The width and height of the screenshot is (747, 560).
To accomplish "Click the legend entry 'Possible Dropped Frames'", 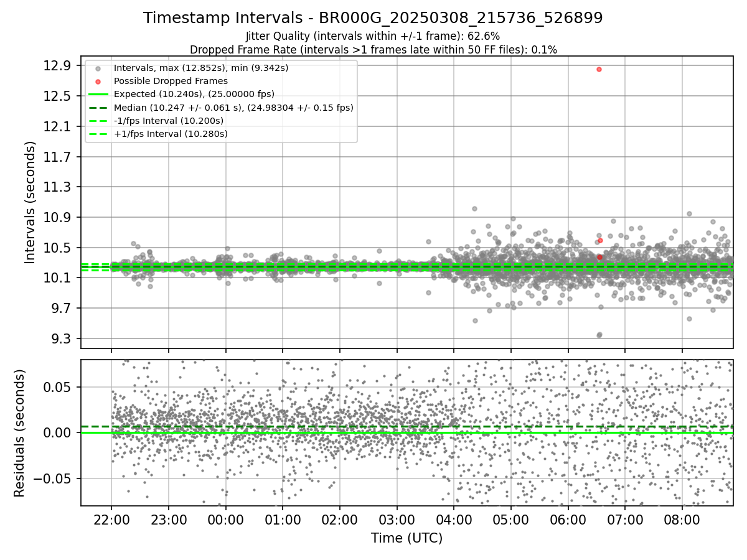I will point(171,81).
